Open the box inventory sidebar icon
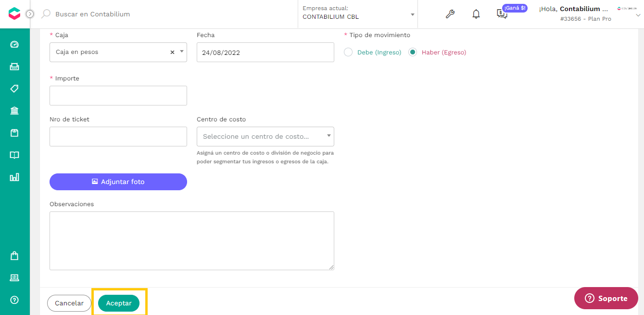644x315 pixels. [x=14, y=133]
